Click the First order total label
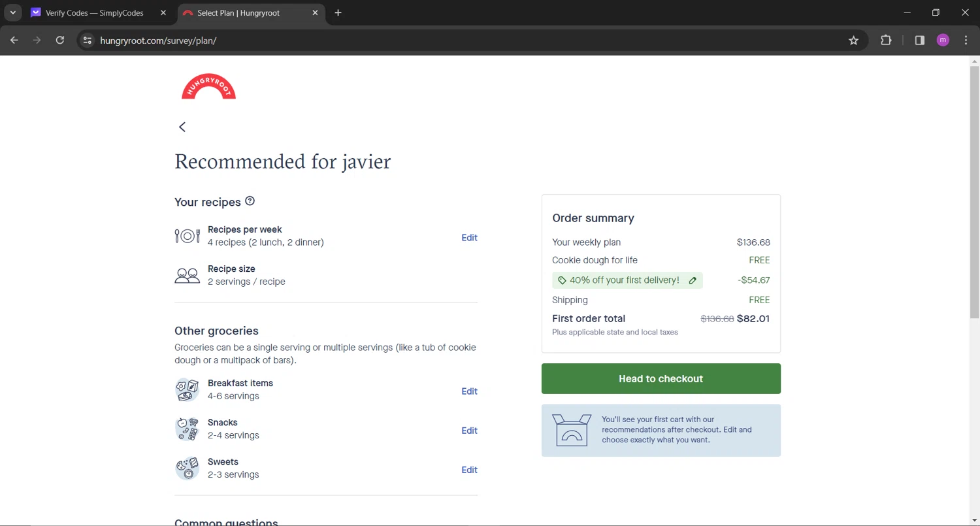The height and width of the screenshot is (526, 980). pyautogui.click(x=589, y=319)
